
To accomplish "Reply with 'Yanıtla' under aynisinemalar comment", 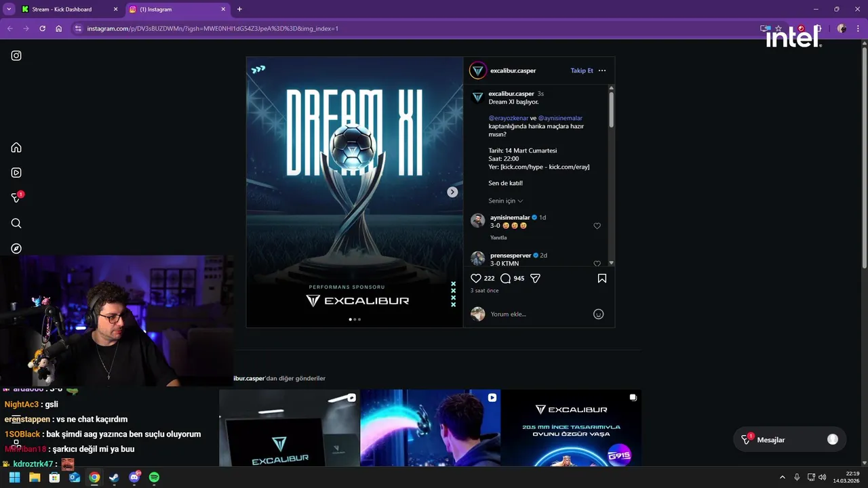I will (x=498, y=238).
